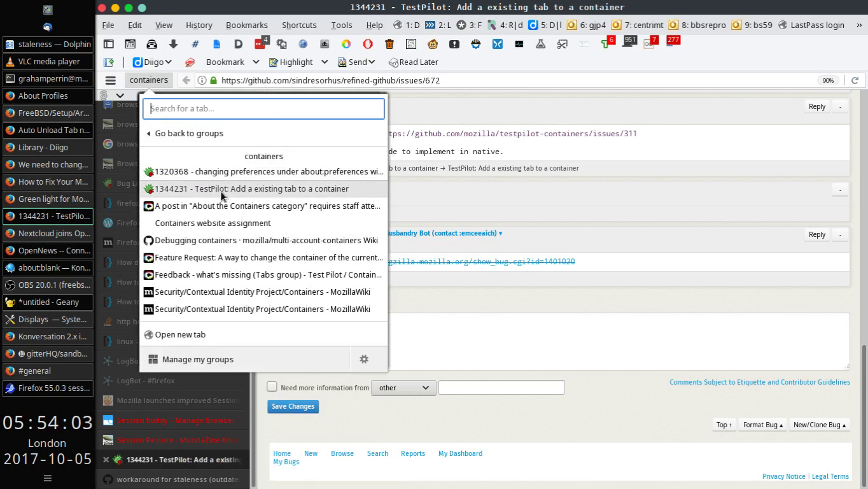Focus the Search for a tab field
Image resolution: width=868 pixels, height=489 pixels.
coord(263,108)
